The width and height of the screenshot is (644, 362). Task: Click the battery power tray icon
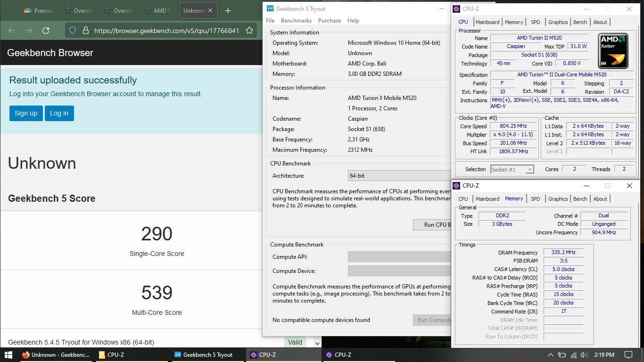(x=562, y=355)
